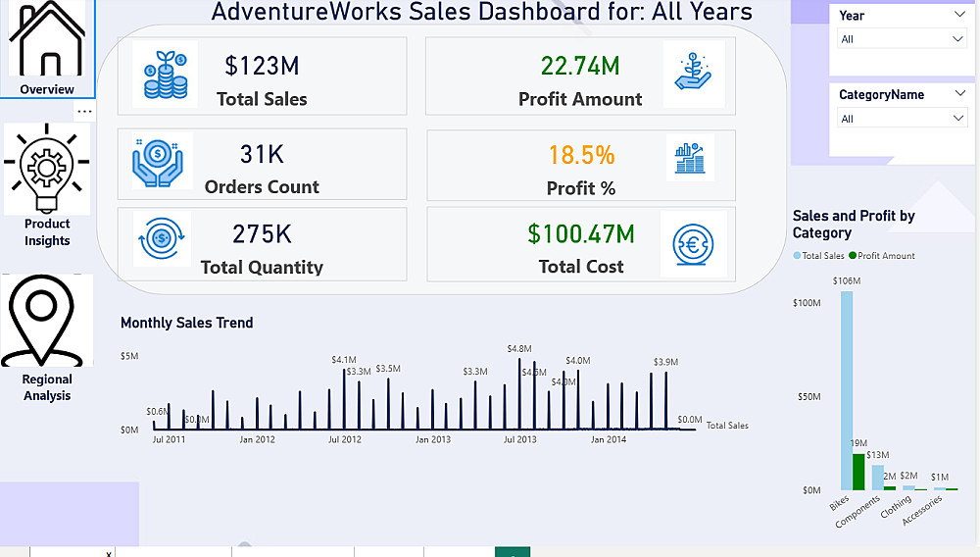Click the Profit Amount plant-in-hand icon

click(x=693, y=74)
